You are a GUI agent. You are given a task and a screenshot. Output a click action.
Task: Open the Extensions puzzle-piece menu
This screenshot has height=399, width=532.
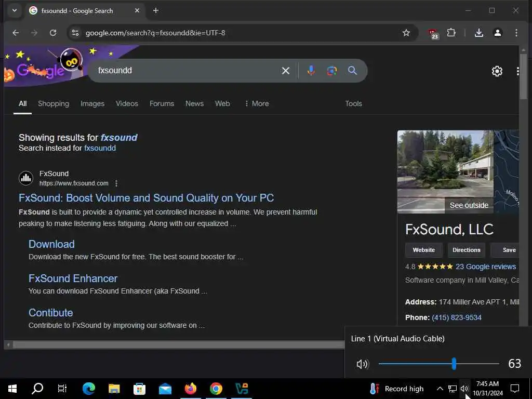pyautogui.click(x=451, y=33)
